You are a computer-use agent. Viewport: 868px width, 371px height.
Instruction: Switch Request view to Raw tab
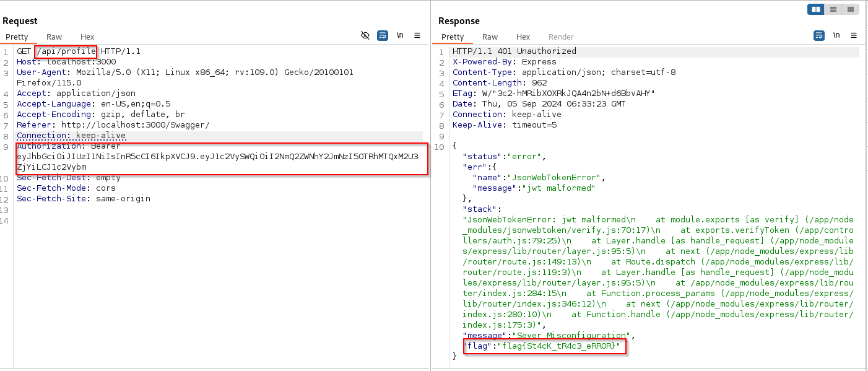coord(54,37)
